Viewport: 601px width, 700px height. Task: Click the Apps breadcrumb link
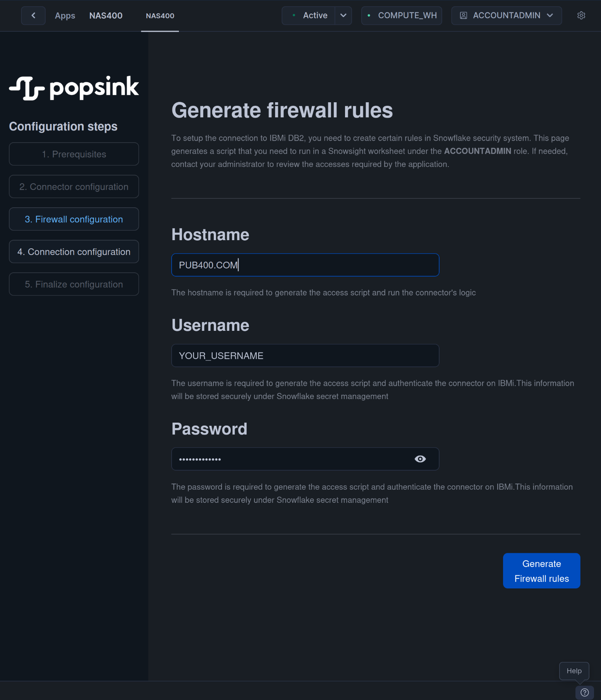(65, 16)
